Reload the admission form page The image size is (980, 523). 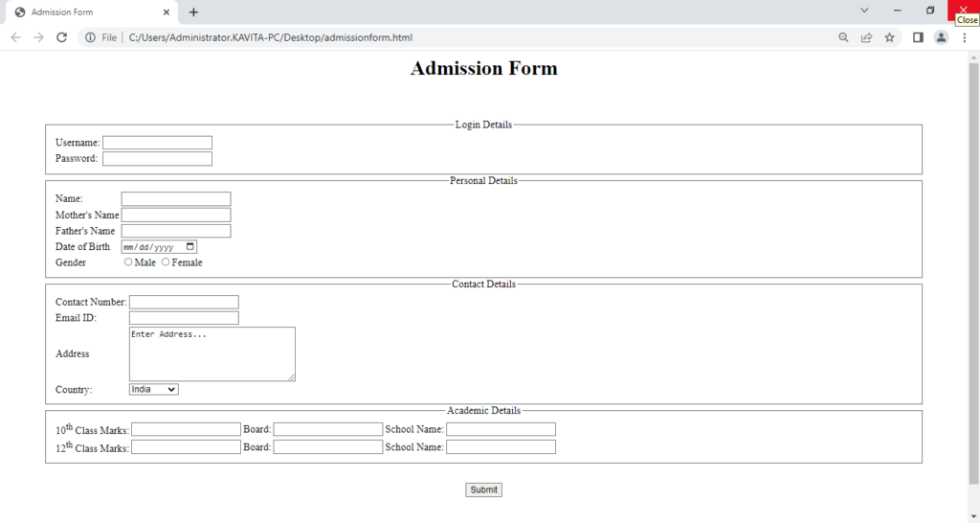(61, 37)
